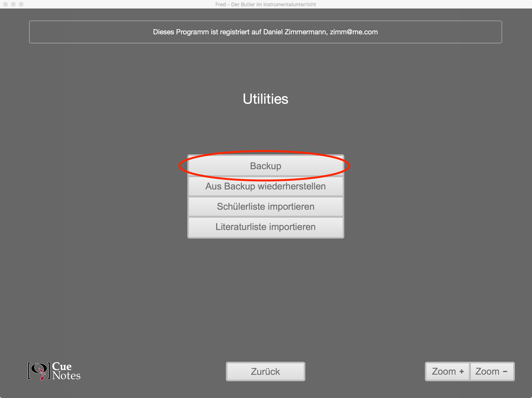Image resolution: width=532 pixels, height=398 pixels.
Task: Click the Utilities heading
Action: 265,99
